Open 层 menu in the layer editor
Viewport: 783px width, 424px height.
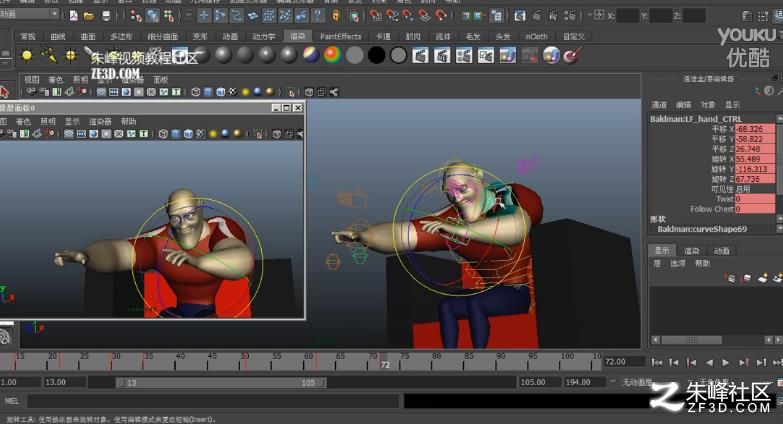tap(657, 263)
